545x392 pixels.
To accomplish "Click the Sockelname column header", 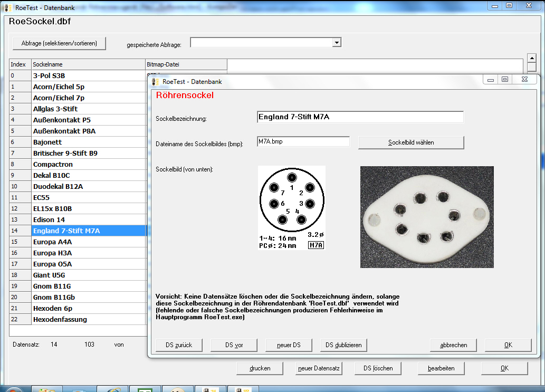I will coord(88,64).
